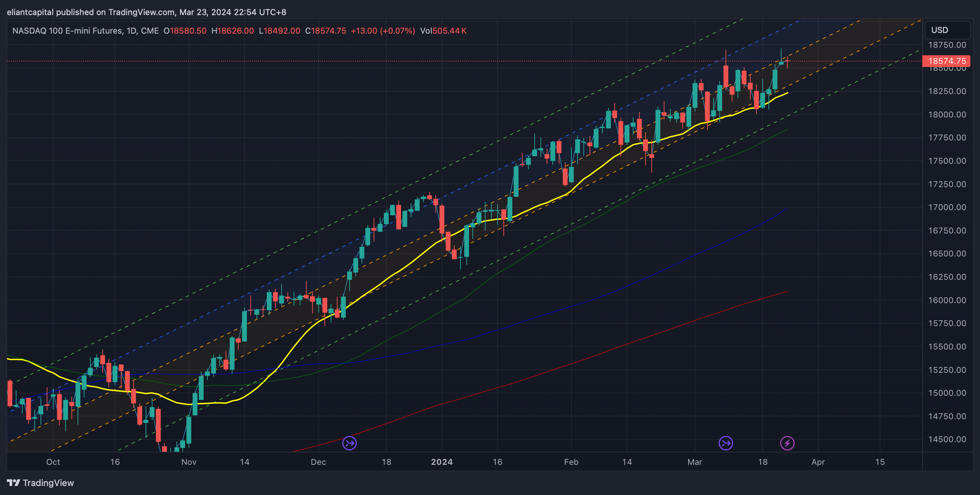This screenshot has width=980, height=495.
Task: Click the Oct label on time axis
Action: pos(53,462)
